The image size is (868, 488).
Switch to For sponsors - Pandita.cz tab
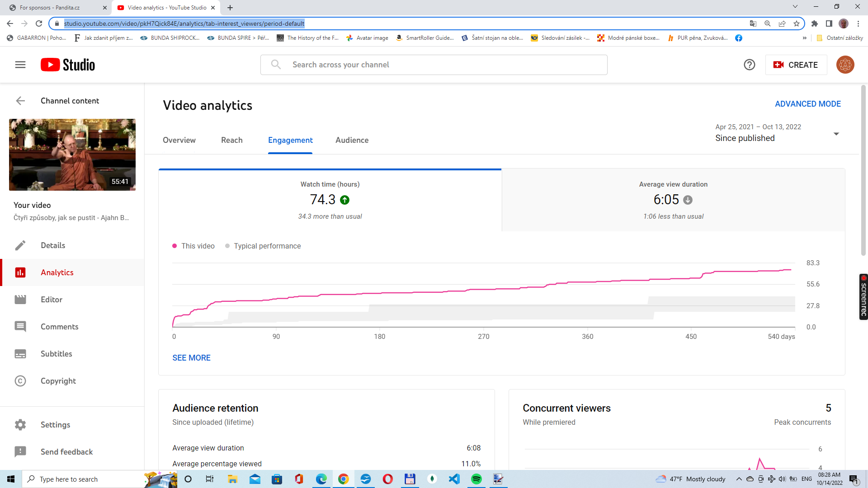click(x=57, y=8)
